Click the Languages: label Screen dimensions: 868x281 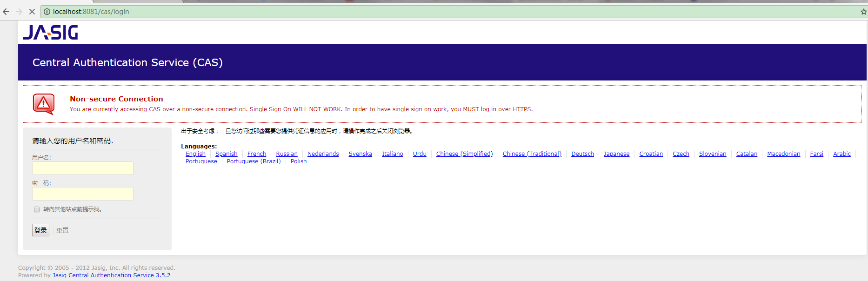point(199,147)
